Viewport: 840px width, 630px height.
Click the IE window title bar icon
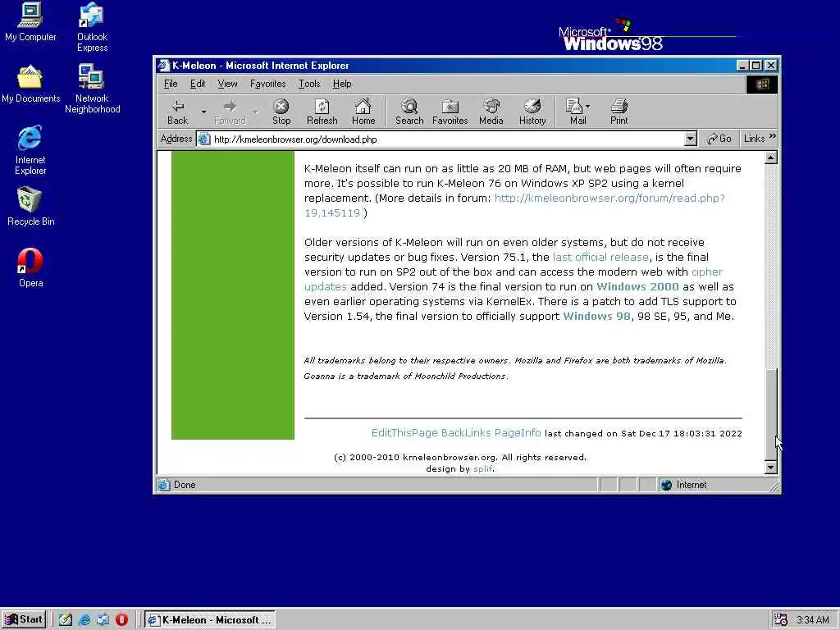pos(164,66)
